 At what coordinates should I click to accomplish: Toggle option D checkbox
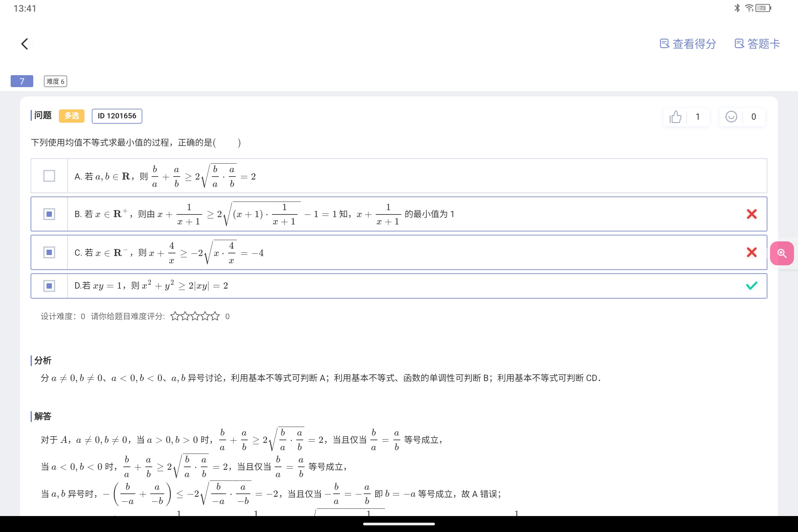[49, 286]
